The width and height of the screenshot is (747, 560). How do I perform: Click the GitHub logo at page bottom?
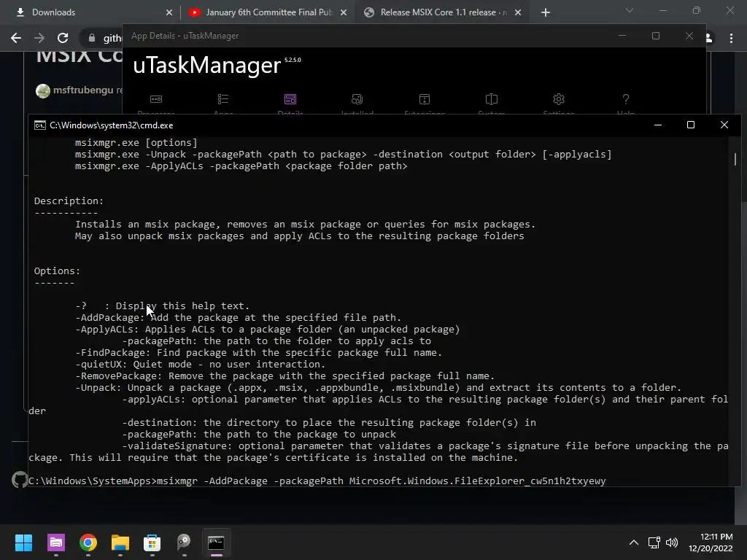click(20, 480)
